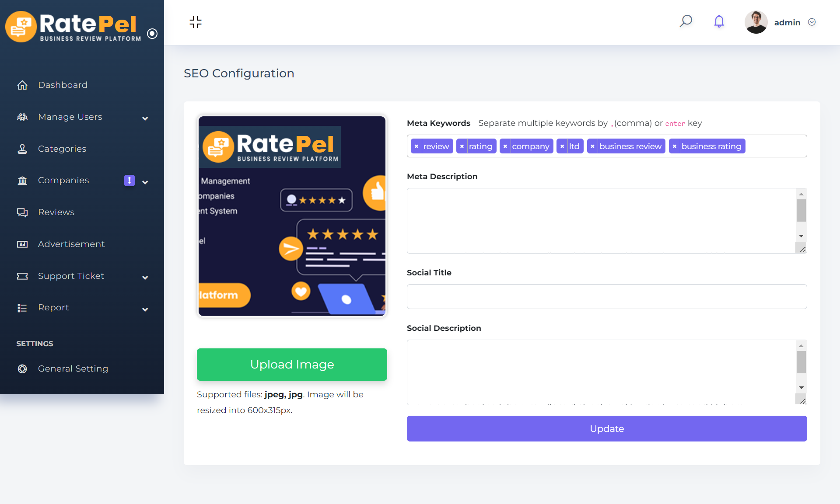
Task: Click the admin avatar picture
Action: [x=756, y=22]
